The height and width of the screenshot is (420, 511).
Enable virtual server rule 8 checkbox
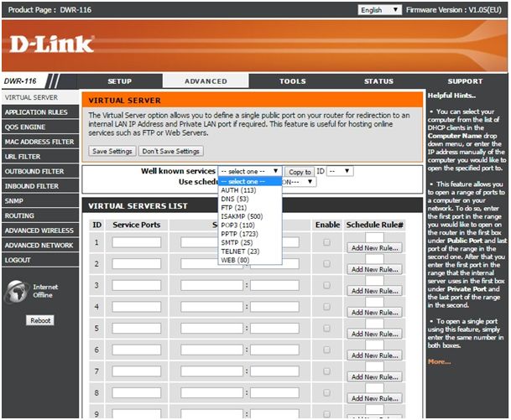pos(326,392)
